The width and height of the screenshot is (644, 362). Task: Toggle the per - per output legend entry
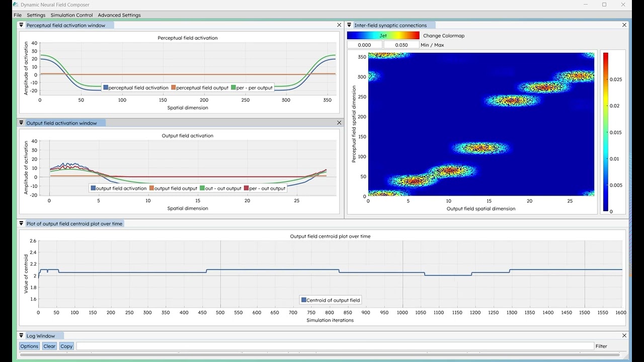252,87
